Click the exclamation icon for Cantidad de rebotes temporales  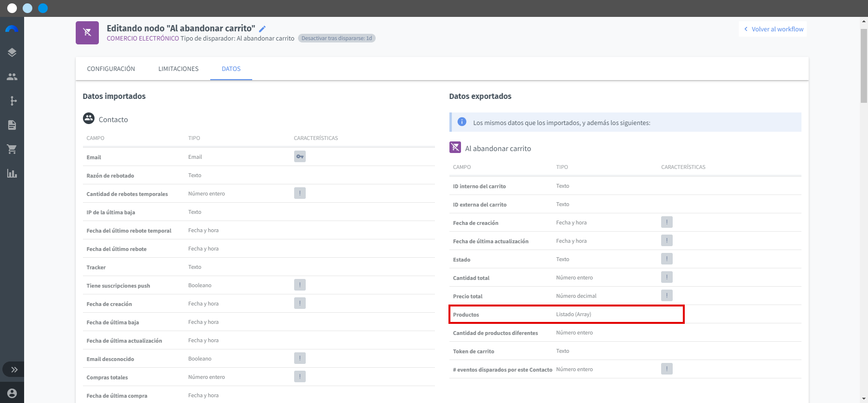(300, 193)
